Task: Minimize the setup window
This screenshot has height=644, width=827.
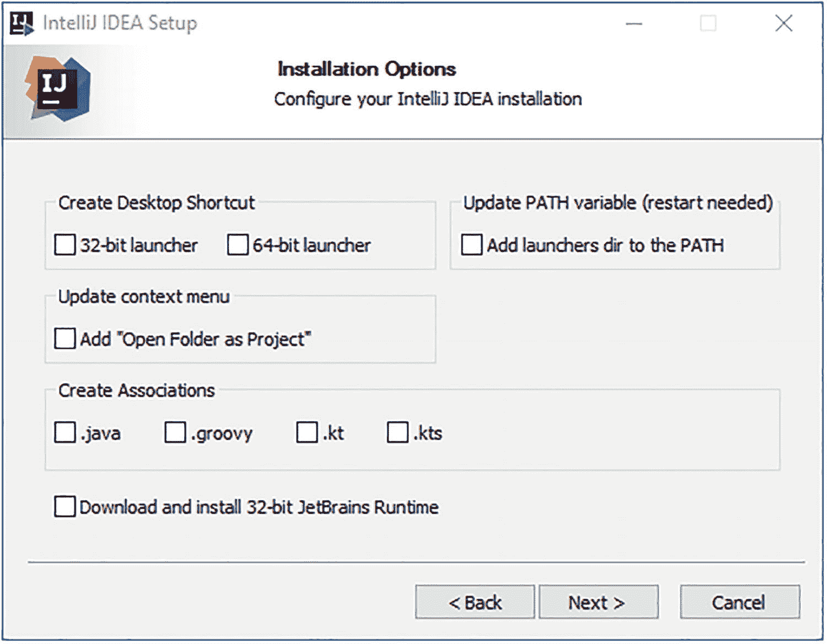Action: 634,24
